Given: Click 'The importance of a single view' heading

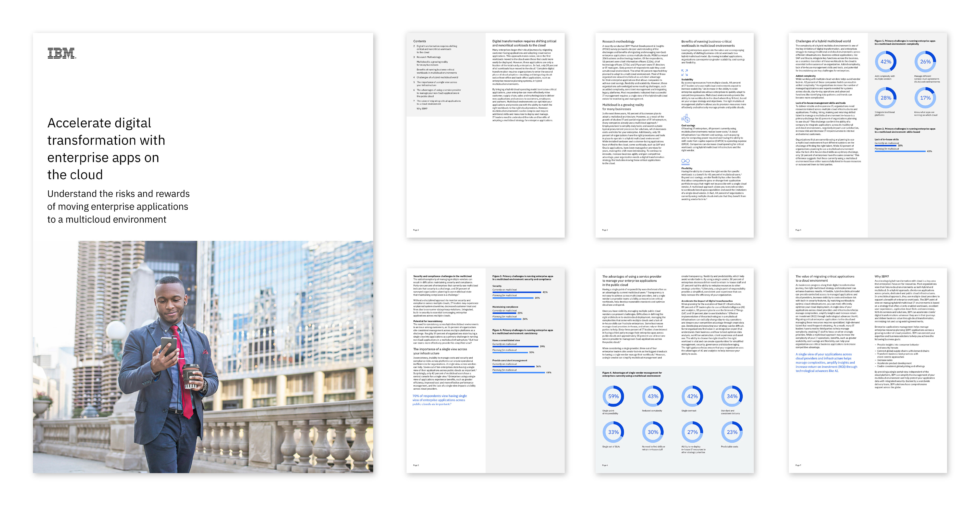Looking at the screenshot, I should (x=440, y=351).
